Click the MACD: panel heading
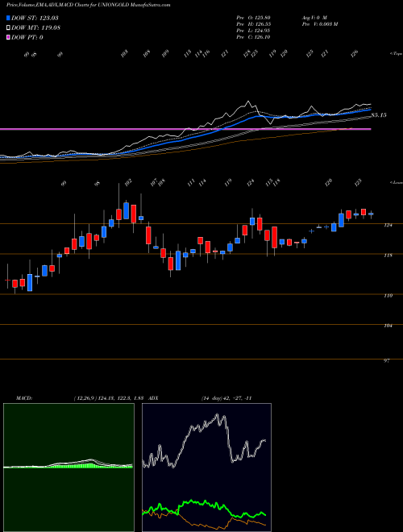Screen dimensions: 403x532 point(23,398)
